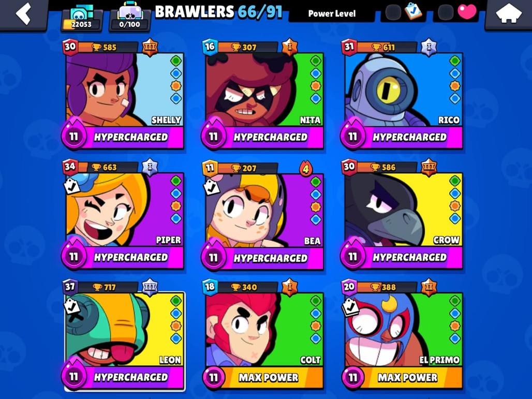Screen dimensions: 532x399
Task: Select El Primo's MAX POWER label
Action: click(x=407, y=377)
